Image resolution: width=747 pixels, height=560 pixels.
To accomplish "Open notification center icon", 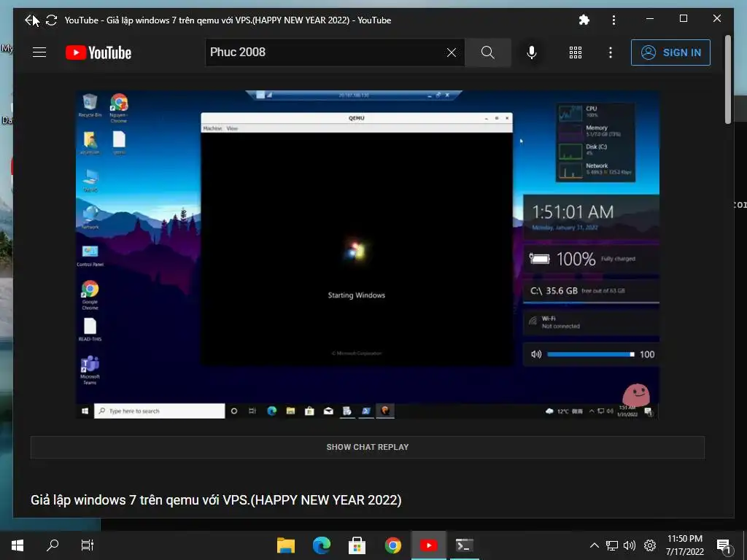I will pos(724,545).
